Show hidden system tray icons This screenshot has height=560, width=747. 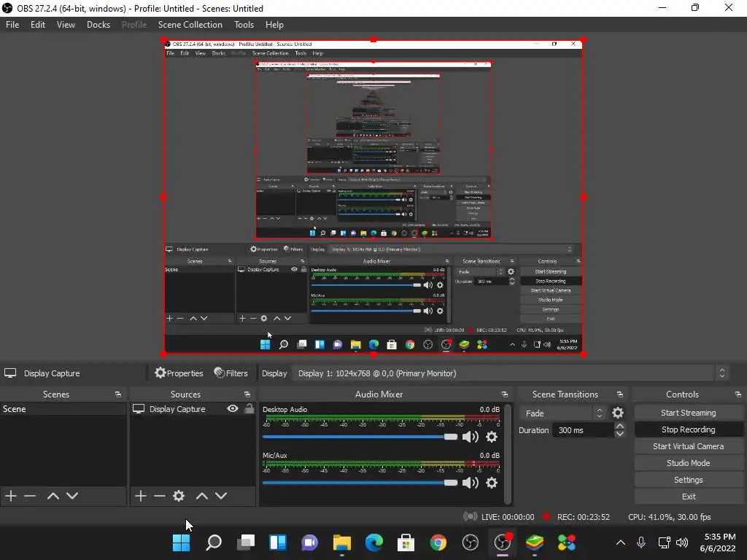(621, 542)
